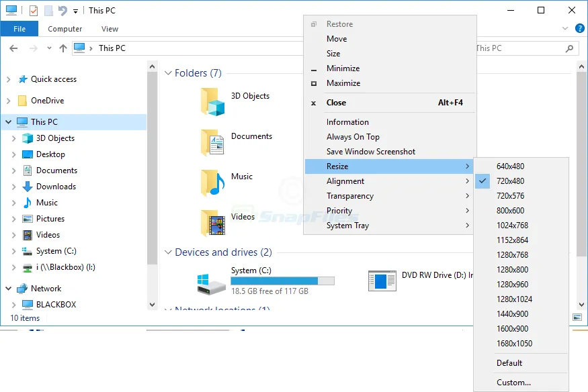This screenshot has height=392, width=588.
Task: Open the Alignment submenu
Action: point(390,181)
